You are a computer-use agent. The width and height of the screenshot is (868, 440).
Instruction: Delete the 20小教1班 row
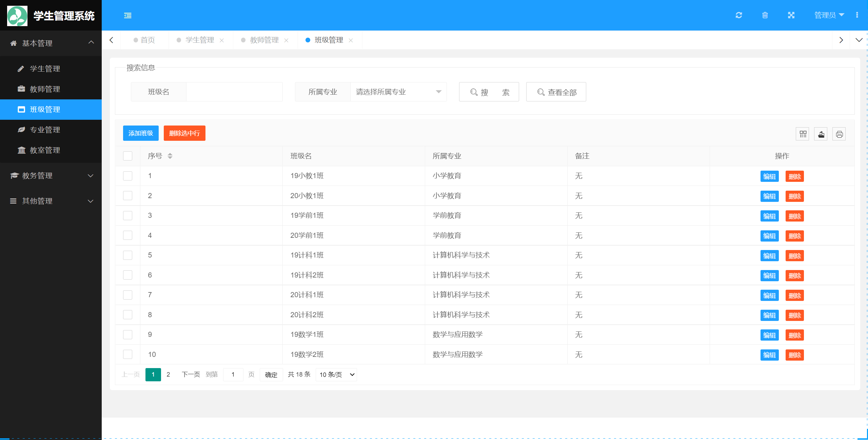click(795, 196)
